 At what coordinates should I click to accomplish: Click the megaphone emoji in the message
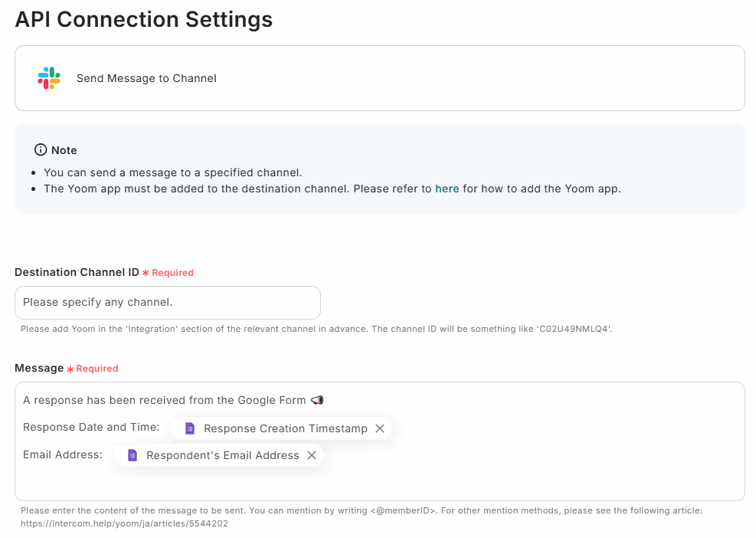tap(317, 400)
